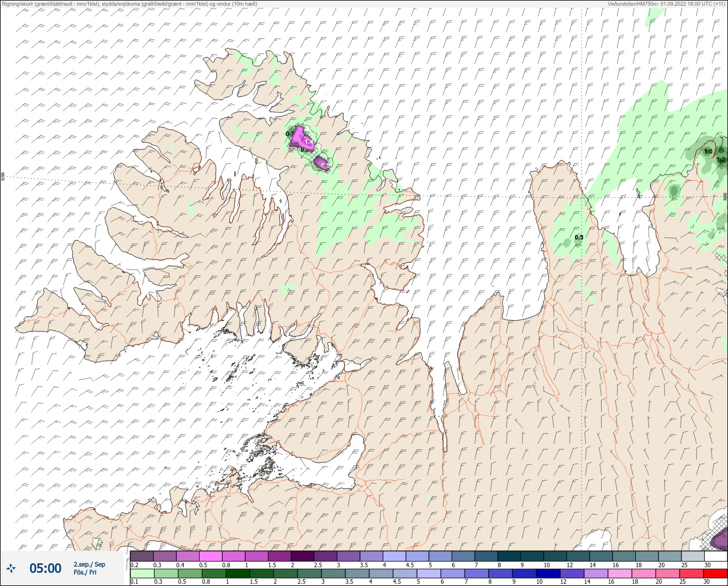Click the 1.2 precipitation label on the map
This screenshot has width=728, height=586.
721,159
